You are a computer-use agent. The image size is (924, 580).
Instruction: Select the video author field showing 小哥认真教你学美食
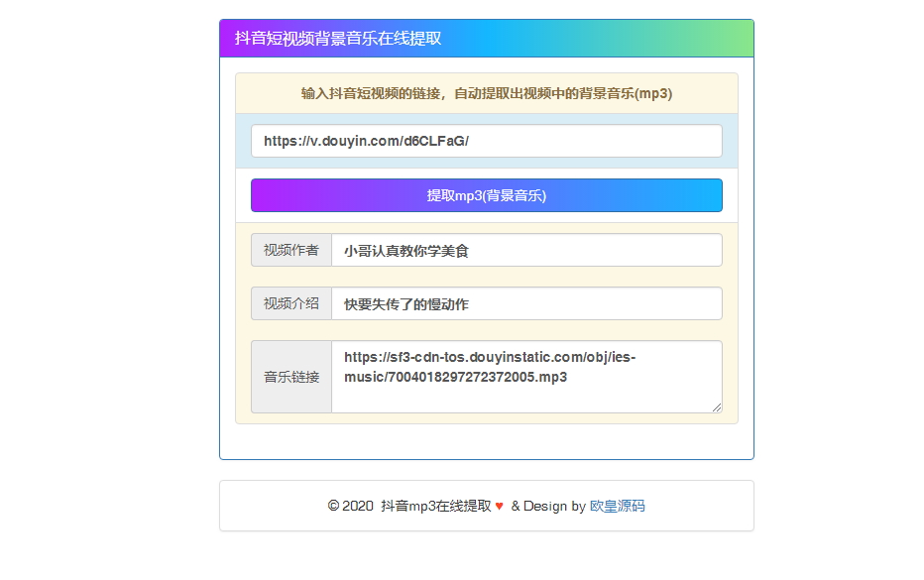tap(525, 250)
